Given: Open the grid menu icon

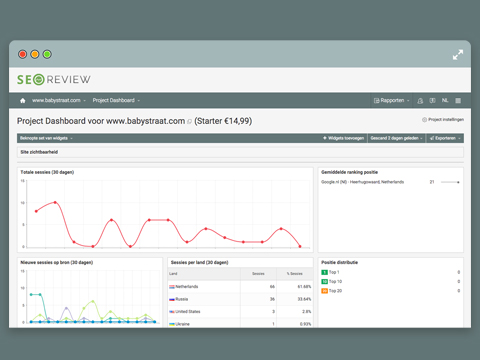Looking at the screenshot, I should 458,101.
